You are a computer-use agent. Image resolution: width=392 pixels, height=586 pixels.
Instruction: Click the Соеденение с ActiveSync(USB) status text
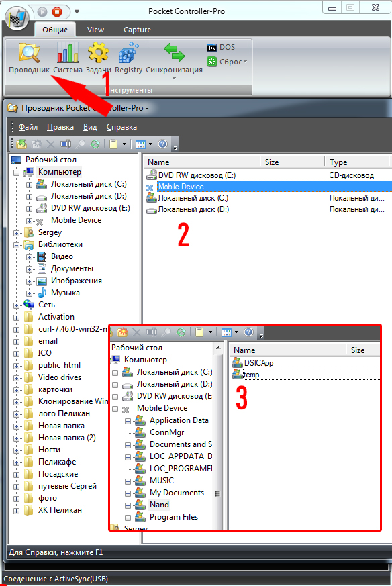click(x=56, y=579)
